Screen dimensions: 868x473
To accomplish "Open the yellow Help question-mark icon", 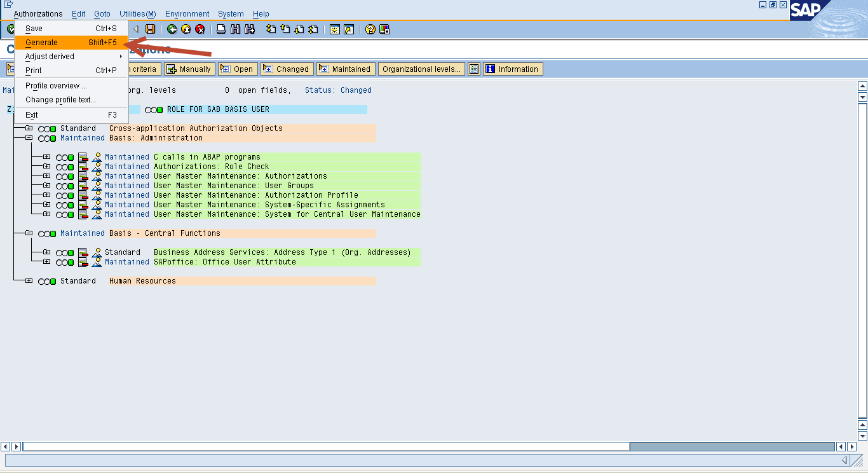I will pyautogui.click(x=370, y=29).
